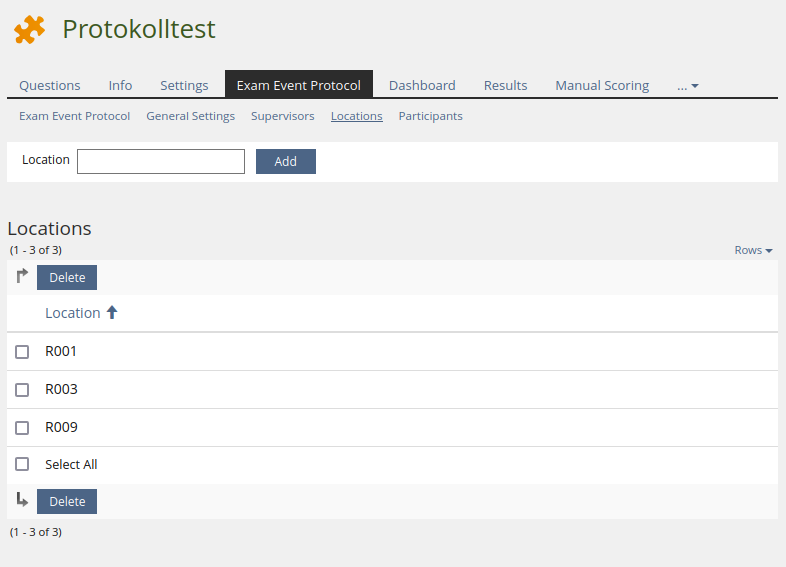786x567 pixels.
Task: Open the Supervisors sub-tab
Action: click(282, 116)
